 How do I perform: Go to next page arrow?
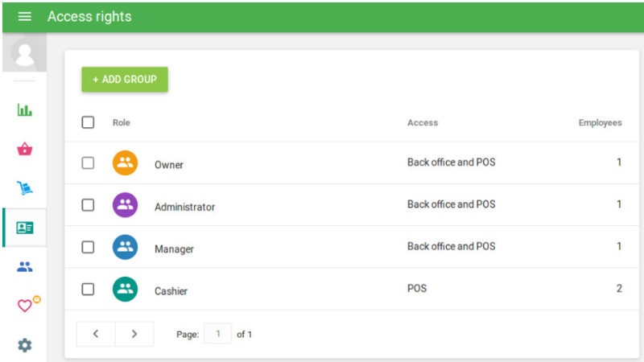point(134,334)
